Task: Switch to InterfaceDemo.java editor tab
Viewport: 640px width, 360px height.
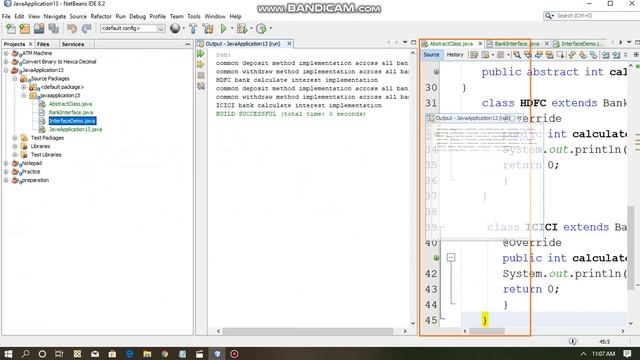Action: tap(580, 44)
